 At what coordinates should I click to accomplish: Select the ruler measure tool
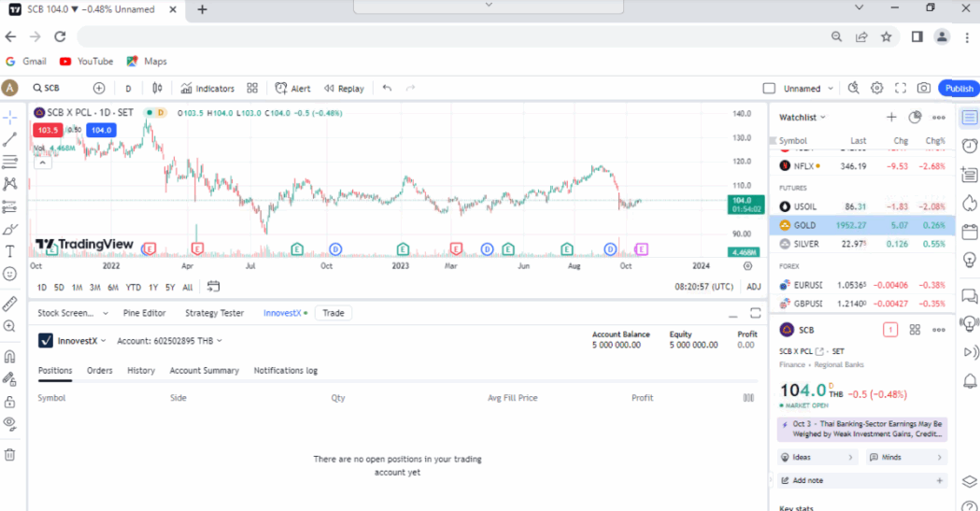[x=9, y=304]
